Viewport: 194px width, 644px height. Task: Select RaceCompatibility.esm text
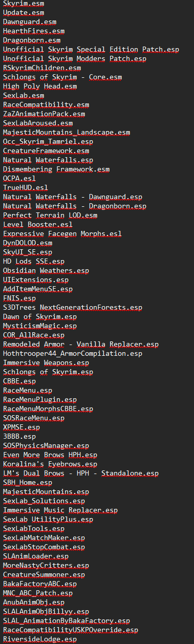46,104
